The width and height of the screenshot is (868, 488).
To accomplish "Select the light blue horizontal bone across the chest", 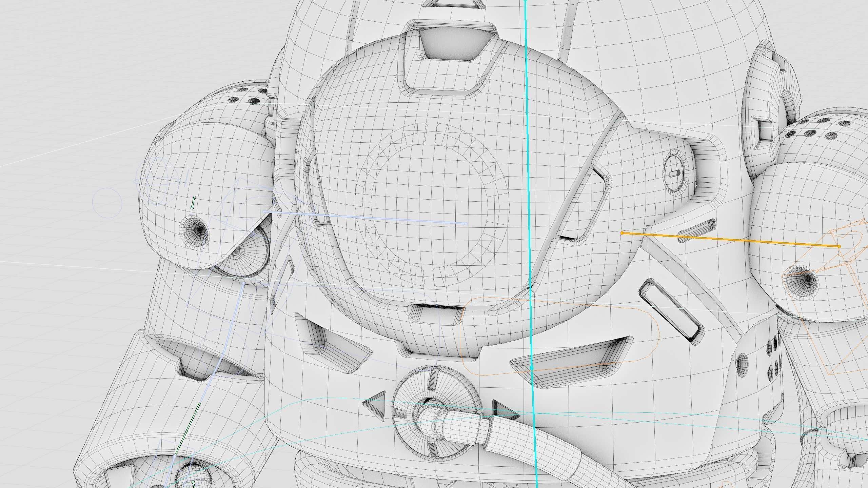I will 366,218.
